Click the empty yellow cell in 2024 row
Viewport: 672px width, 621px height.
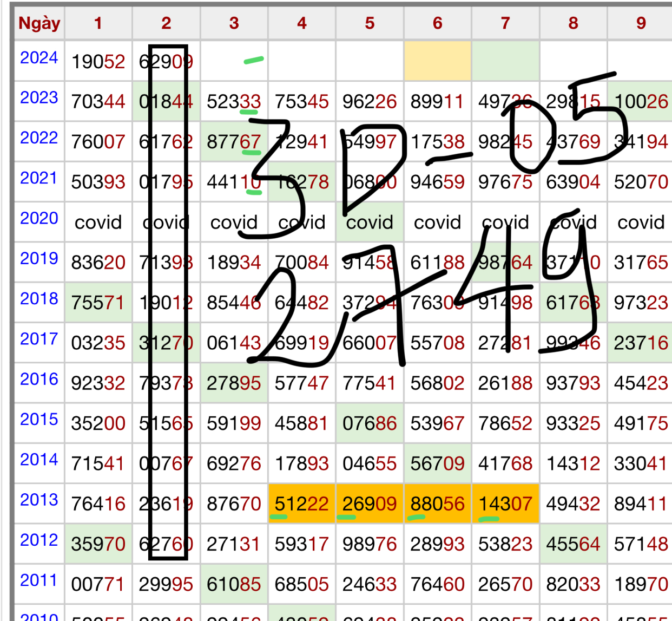tap(437, 61)
